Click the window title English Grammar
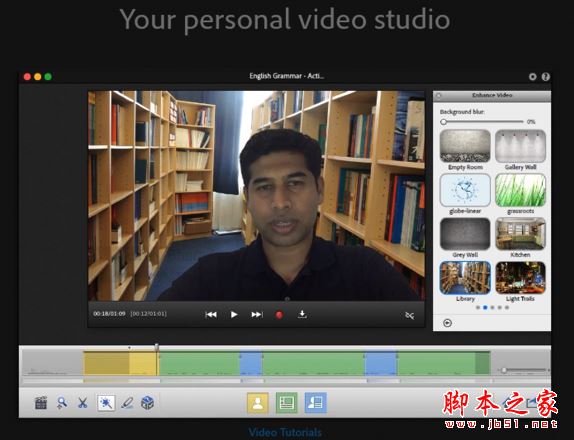Screen dimensions: 574x440 click(x=286, y=76)
